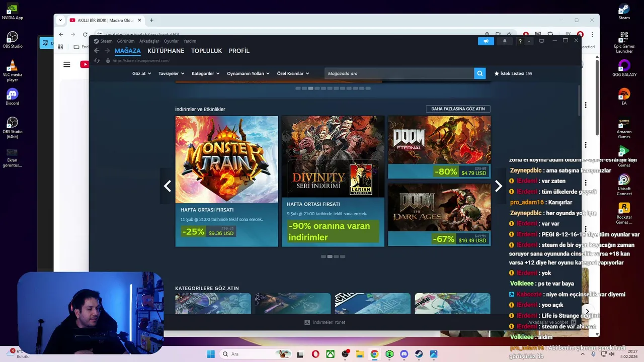Image resolution: width=644 pixels, height=362 pixels.
Task: Go back with Steam's back arrow
Action: [97, 51]
